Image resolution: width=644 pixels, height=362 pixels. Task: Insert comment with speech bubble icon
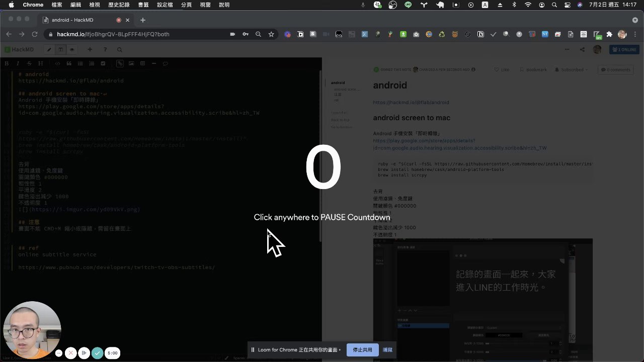(x=165, y=64)
